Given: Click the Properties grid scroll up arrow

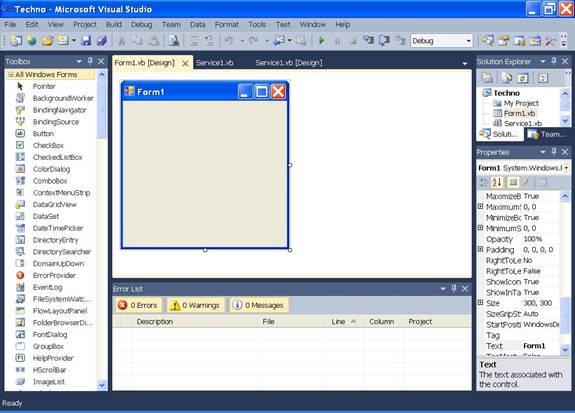Looking at the screenshot, I should (x=565, y=196).
